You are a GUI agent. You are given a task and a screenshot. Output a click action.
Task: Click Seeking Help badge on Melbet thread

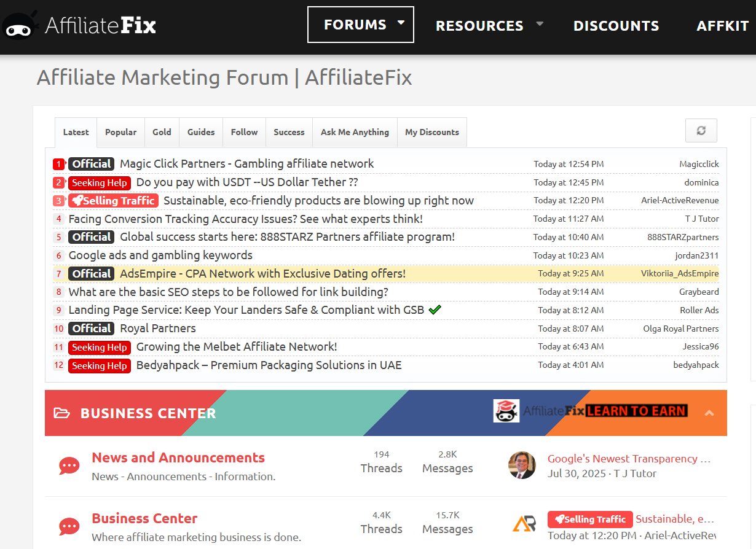point(99,347)
